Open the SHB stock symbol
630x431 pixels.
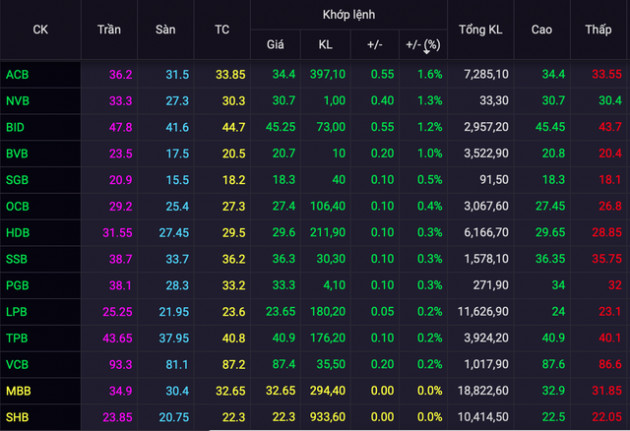click(x=17, y=417)
